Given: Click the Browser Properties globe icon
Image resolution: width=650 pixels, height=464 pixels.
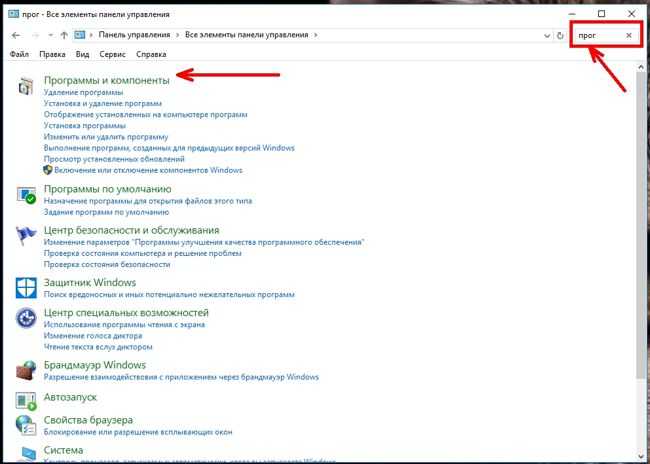Looking at the screenshot, I should point(26,425).
